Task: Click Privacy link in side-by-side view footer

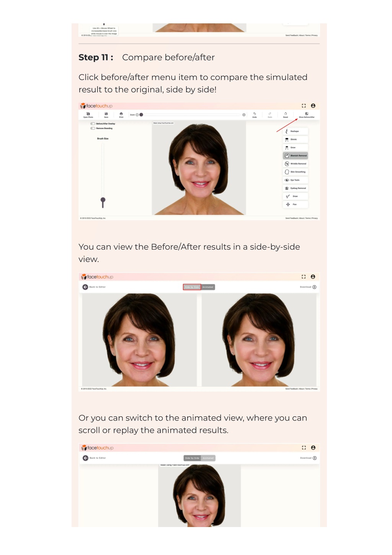Action: (x=315, y=389)
